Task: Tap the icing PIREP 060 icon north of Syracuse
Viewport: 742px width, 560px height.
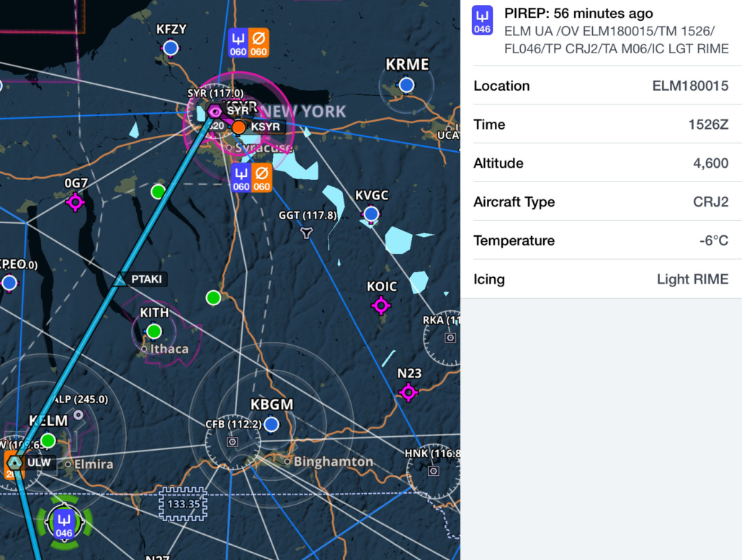Action: 238,43
